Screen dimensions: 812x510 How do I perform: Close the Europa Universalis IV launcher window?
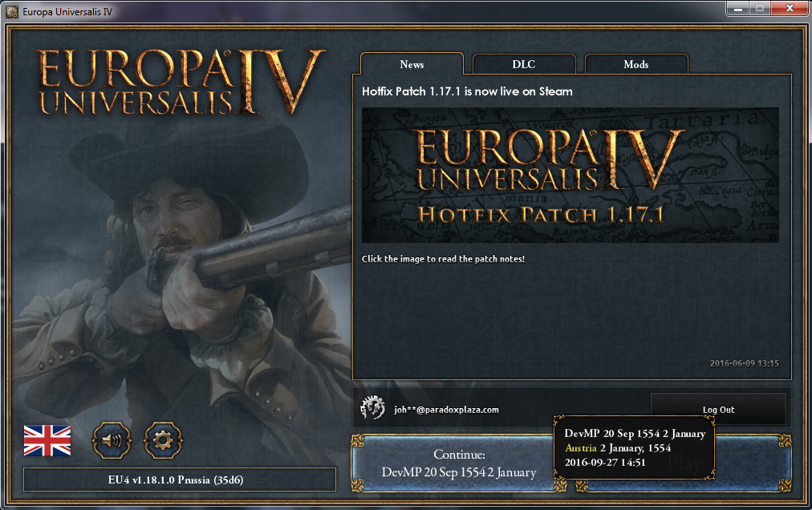790,8
